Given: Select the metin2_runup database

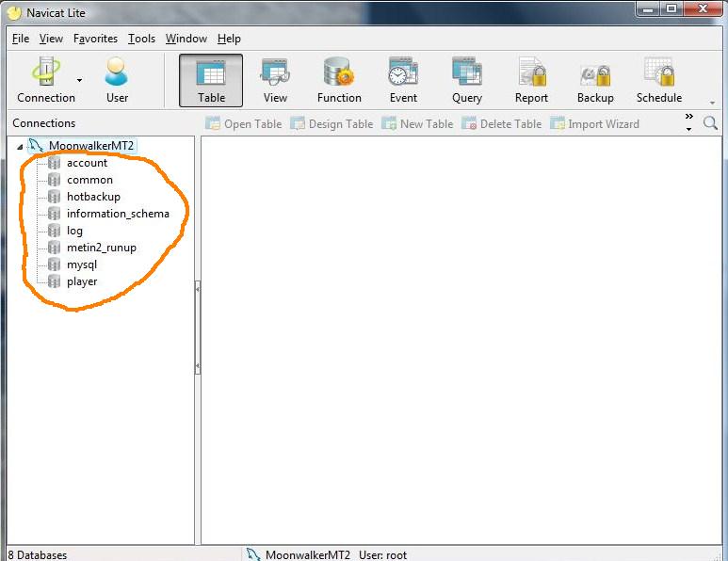Looking at the screenshot, I should [102, 248].
